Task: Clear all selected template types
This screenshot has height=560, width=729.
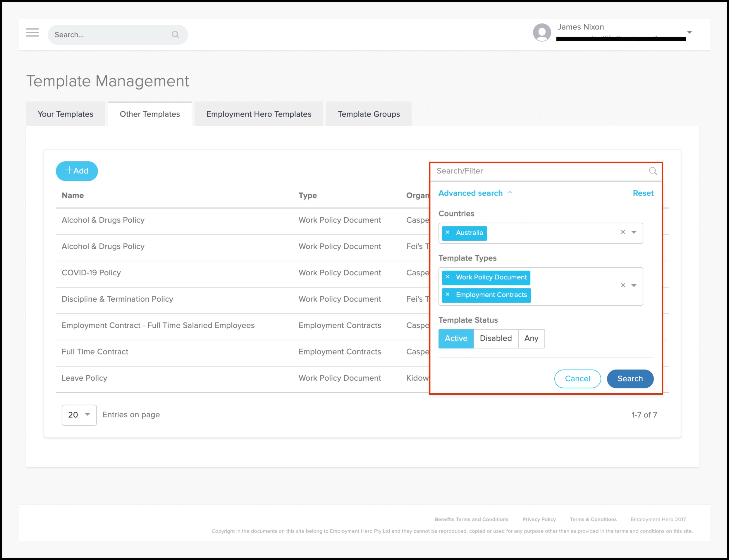Action: click(623, 285)
